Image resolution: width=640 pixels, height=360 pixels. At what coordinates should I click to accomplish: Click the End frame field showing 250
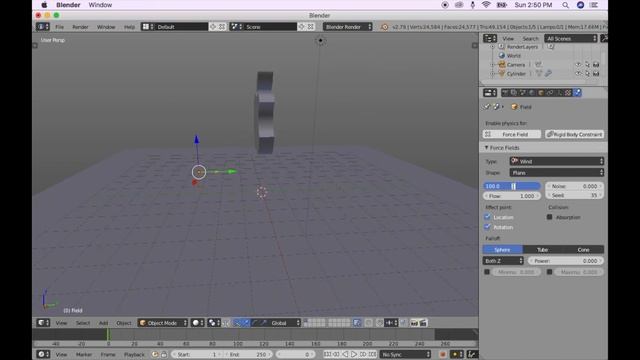click(249, 354)
